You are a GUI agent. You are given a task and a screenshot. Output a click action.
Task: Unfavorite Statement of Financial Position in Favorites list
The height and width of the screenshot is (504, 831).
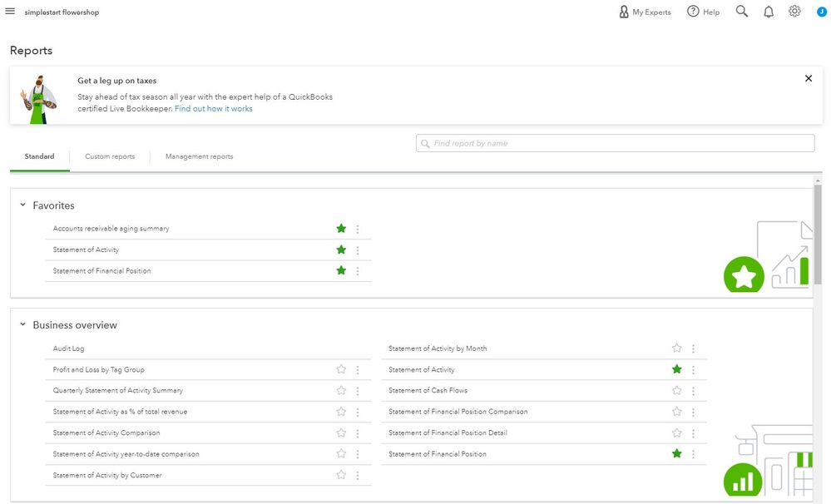341,270
